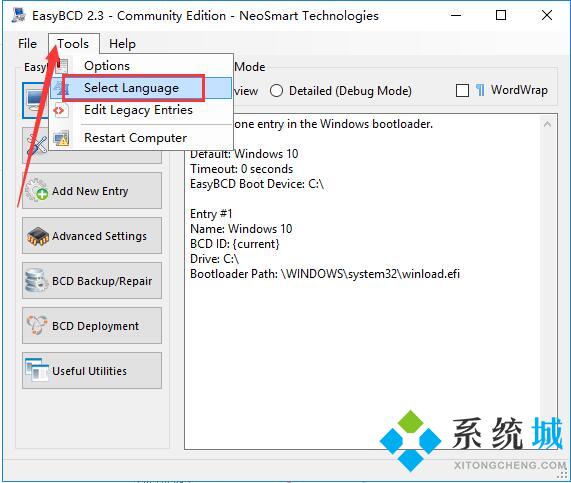Click the EasyBCD app icon in title bar
Image resolution: width=571 pixels, height=483 pixels.
(x=18, y=15)
